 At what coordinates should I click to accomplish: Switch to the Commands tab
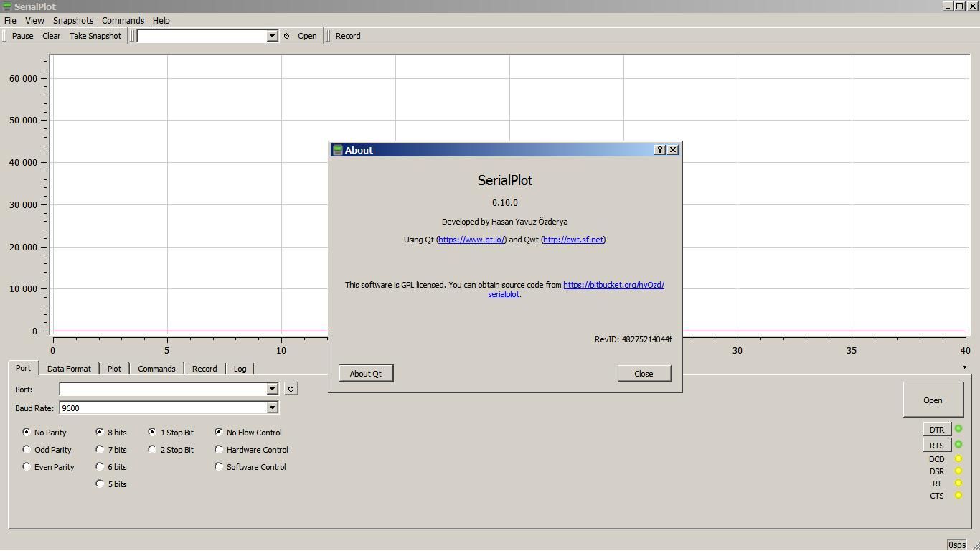[x=156, y=369]
